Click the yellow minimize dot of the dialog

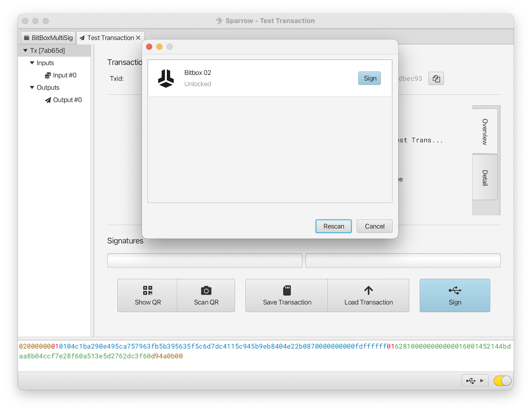160,47
